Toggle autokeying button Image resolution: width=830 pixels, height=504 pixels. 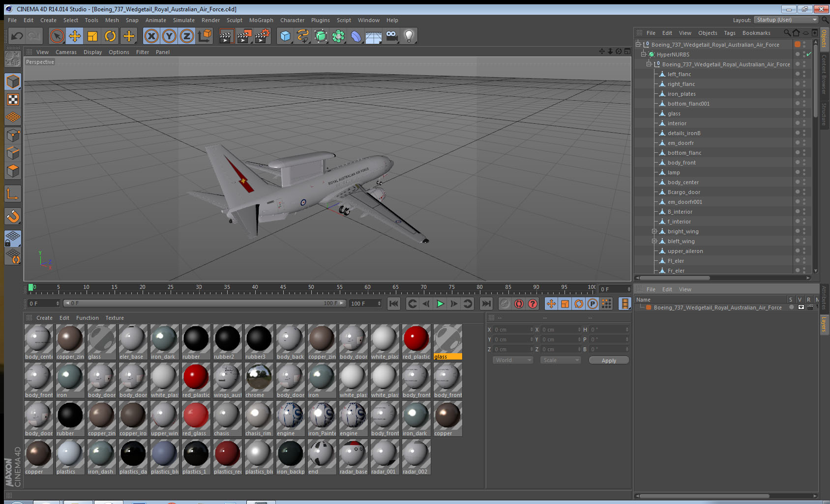519,304
